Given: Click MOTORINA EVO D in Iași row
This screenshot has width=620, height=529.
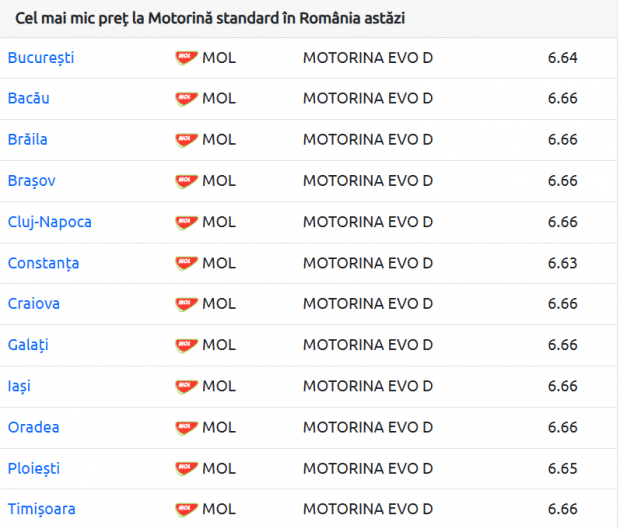Looking at the screenshot, I should [368, 386].
